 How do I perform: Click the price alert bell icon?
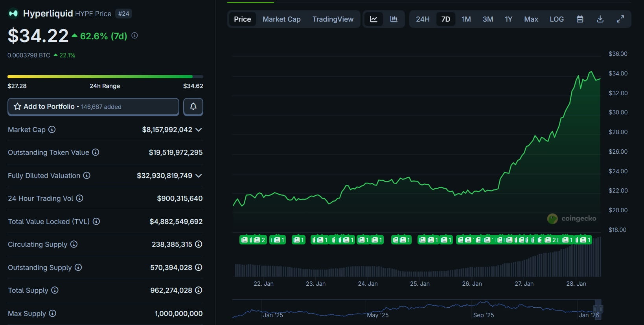coord(193,106)
